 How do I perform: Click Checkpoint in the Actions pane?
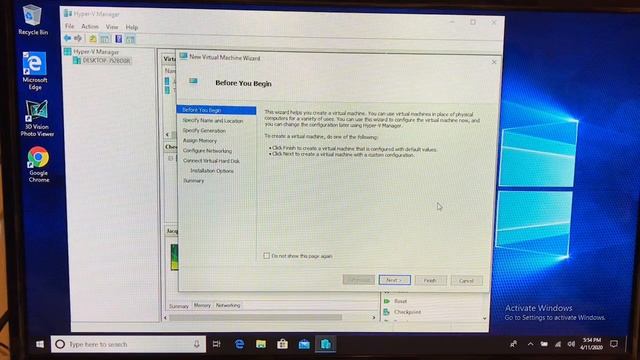pos(407,312)
